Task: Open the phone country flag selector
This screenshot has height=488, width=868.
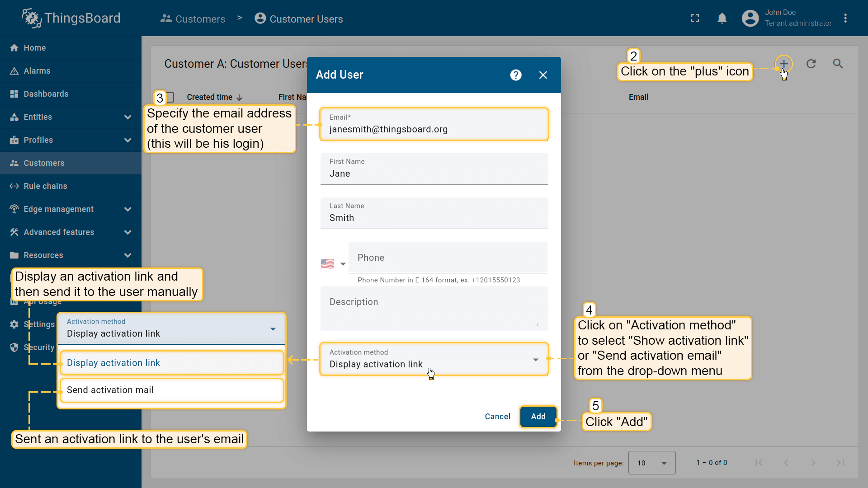Action: (333, 264)
